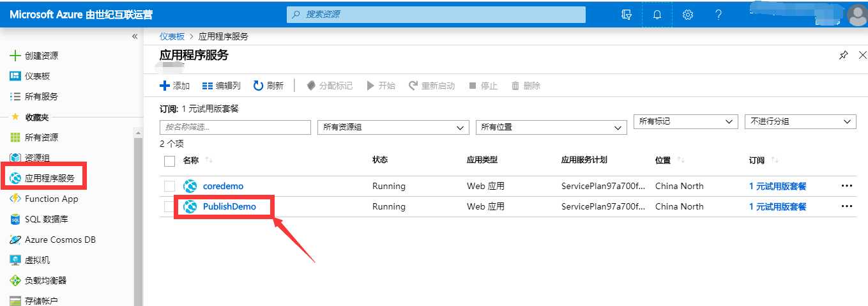Click the 应用类型 column header
This screenshot has height=306, width=868.
pos(482,160)
